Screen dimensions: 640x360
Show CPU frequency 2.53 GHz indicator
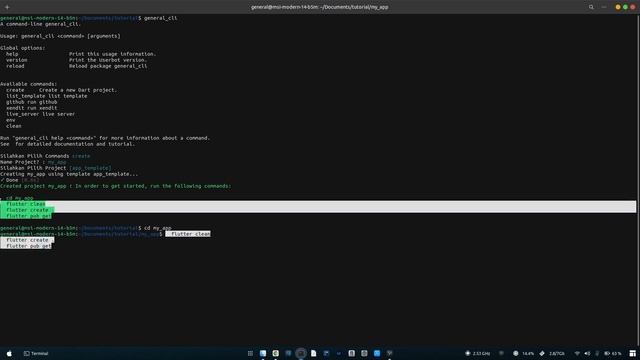(478, 353)
